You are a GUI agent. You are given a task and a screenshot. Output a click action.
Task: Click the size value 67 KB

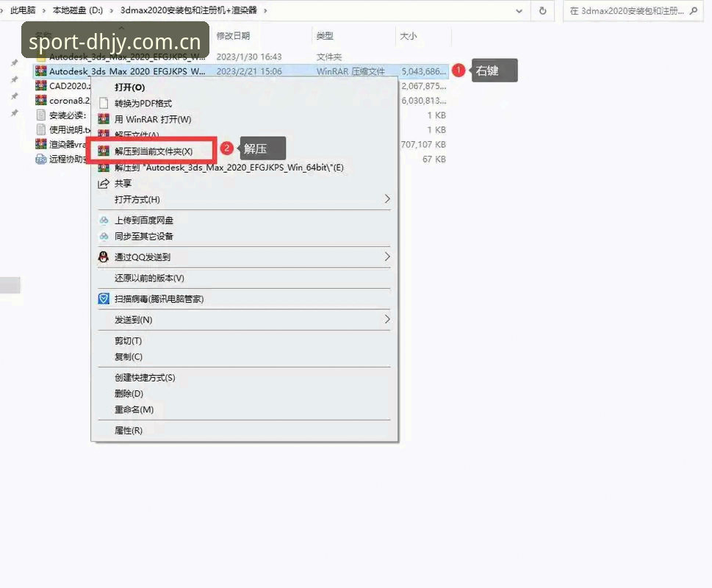coord(434,159)
